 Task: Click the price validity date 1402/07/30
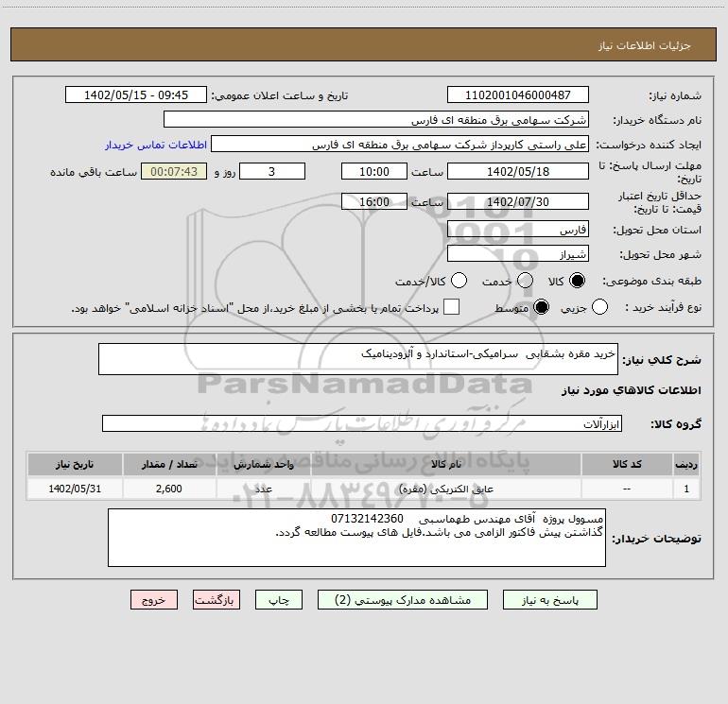[518, 201]
